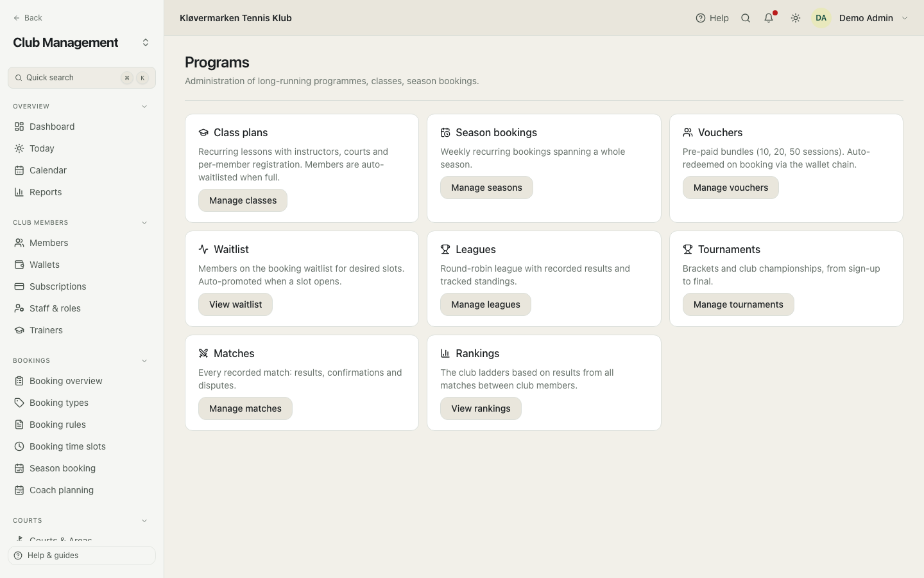Click the Subscriptions card icon

tap(19, 286)
